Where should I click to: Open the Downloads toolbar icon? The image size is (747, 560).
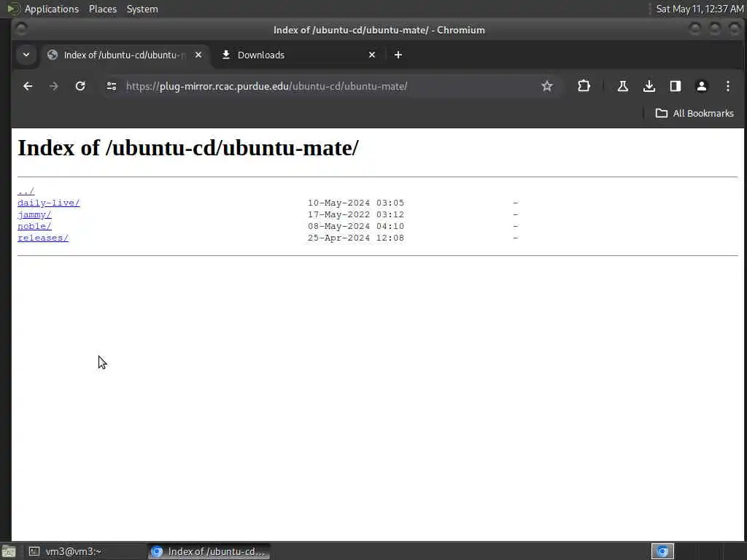pyautogui.click(x=649, y=86)
